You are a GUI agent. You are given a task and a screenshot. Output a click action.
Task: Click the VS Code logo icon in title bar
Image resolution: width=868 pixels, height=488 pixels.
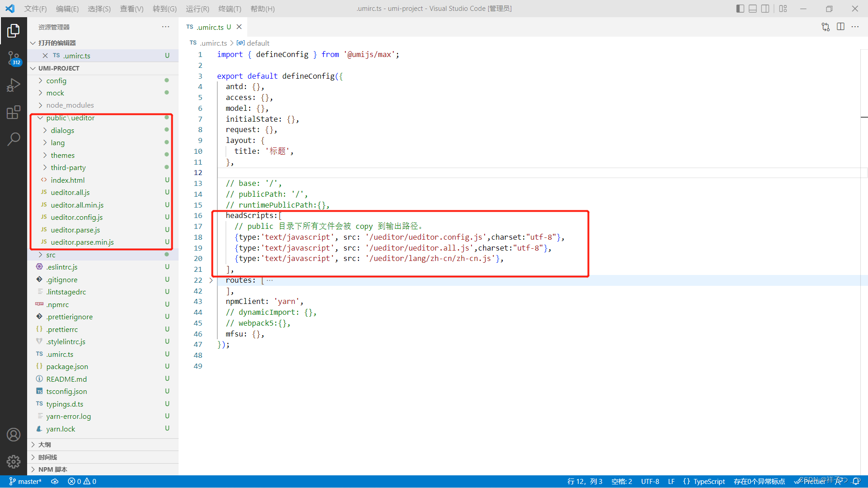tap(10, 9)
